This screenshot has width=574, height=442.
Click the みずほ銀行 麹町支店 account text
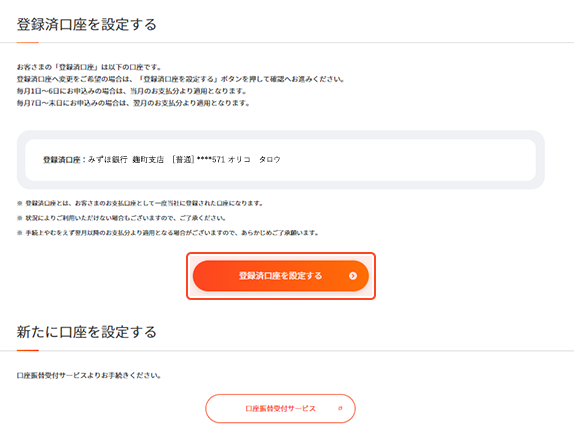tap(126, 160)
